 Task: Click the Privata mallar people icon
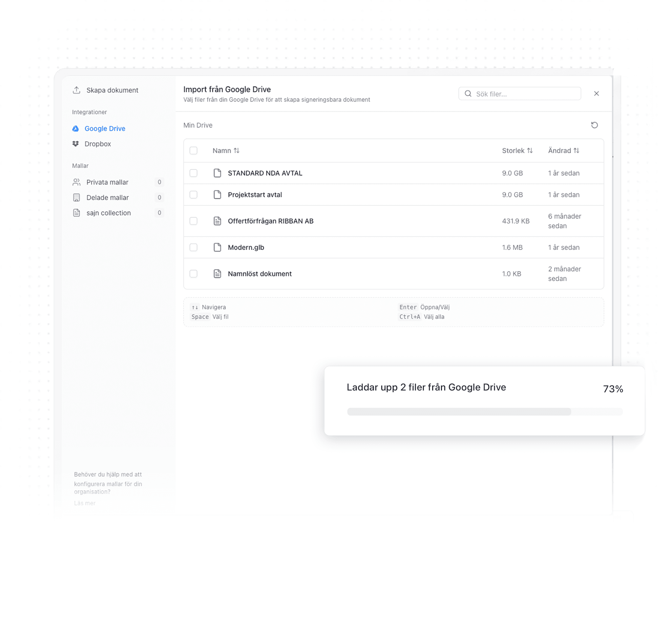(x=77, y=182)
